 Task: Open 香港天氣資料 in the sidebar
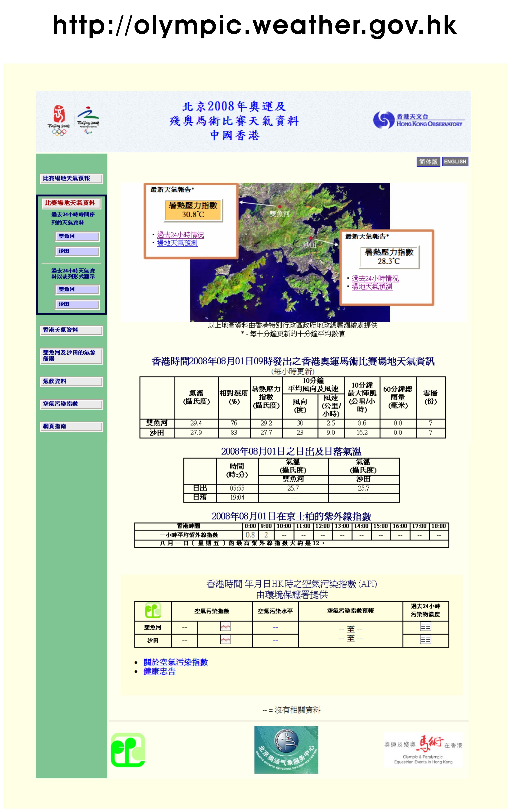[x=72, y=331]
